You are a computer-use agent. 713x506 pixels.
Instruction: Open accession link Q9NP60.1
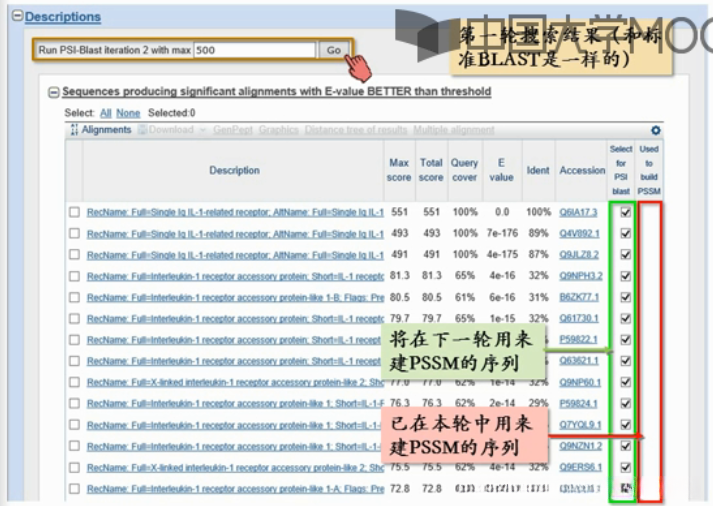tap(580, 382)
